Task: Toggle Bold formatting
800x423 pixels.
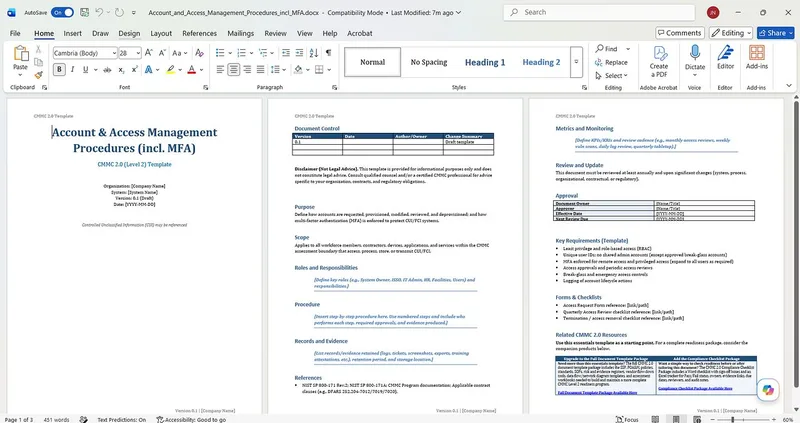Action: click(59, 69)
